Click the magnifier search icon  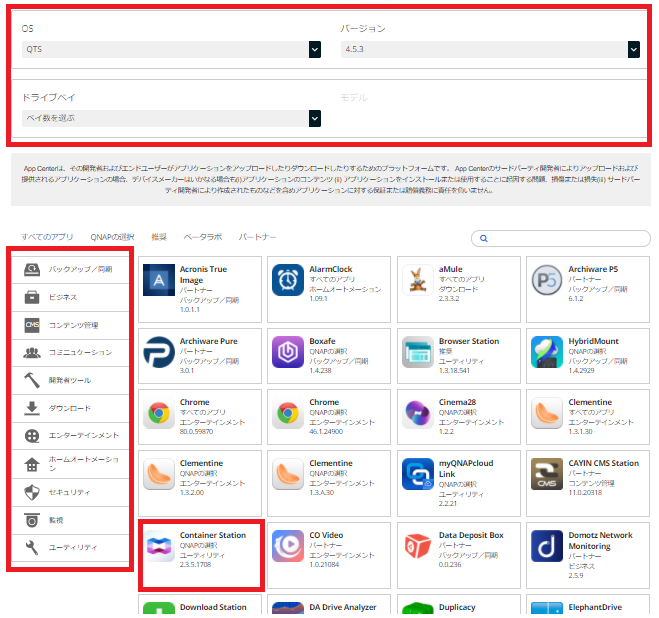tap(484, 238)
